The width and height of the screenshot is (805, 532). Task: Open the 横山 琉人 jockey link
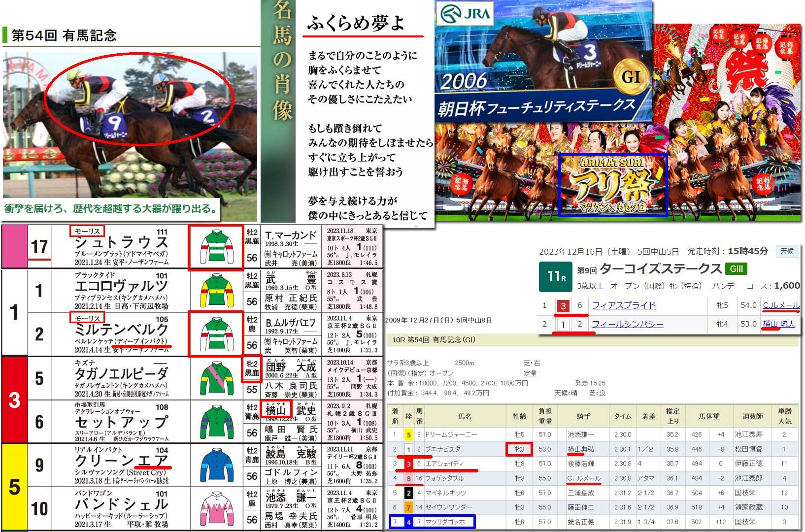pyautogui.click(x=778, y=324)
